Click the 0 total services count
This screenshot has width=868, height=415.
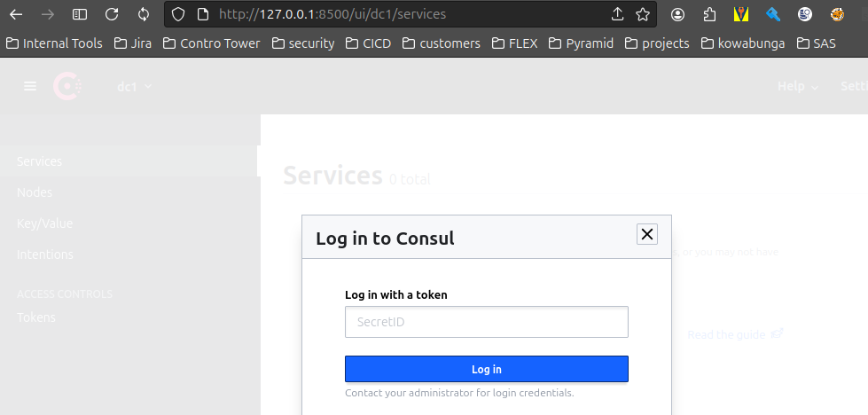tap(410, 179)
